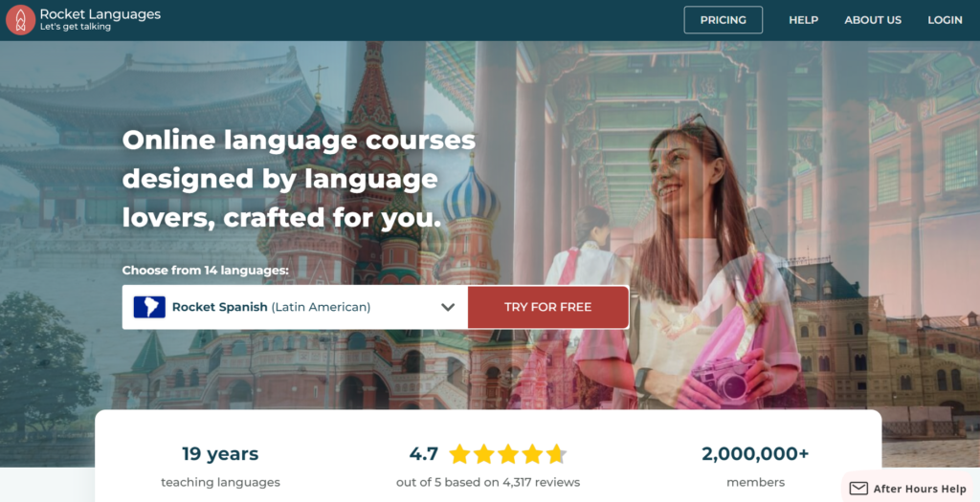Click the After Hours Help chat widget
980x502 pixels.
click(911, 487)
